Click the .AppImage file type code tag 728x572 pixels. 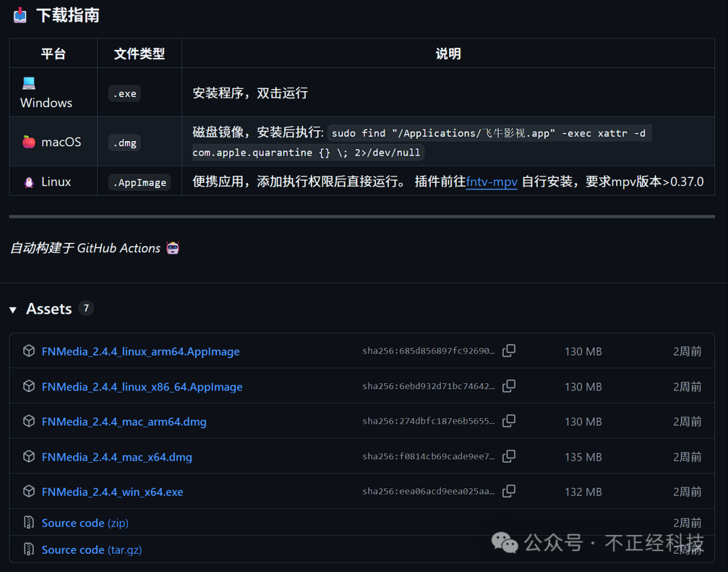tap(140, 182)
